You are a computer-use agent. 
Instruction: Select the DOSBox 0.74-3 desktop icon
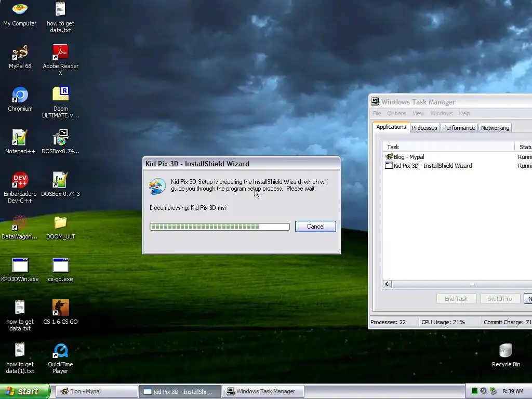coord(60,184)
